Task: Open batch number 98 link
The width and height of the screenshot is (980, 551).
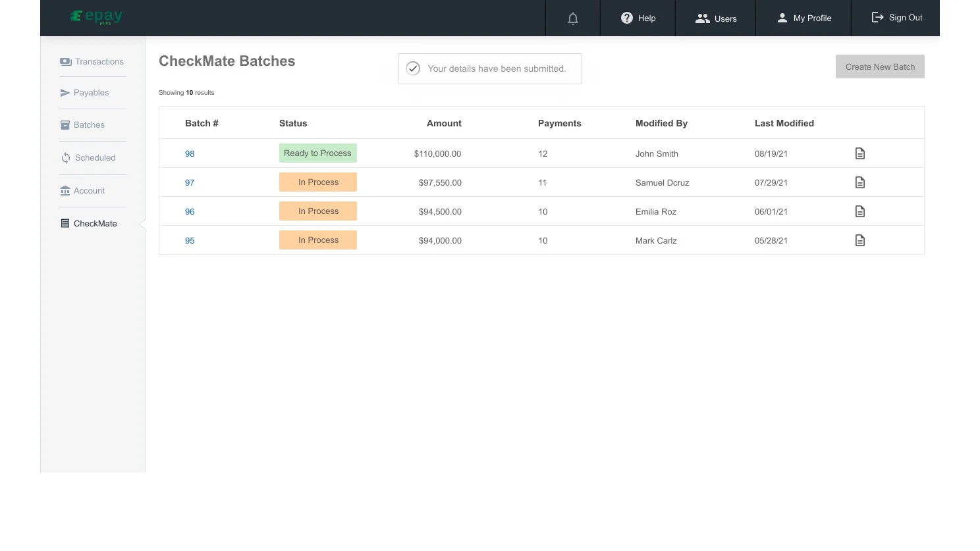Action: point(190,153)
